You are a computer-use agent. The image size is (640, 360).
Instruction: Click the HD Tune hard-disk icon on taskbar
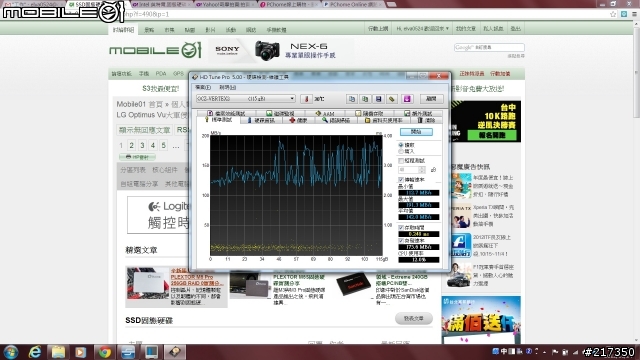tap(176, 352)
